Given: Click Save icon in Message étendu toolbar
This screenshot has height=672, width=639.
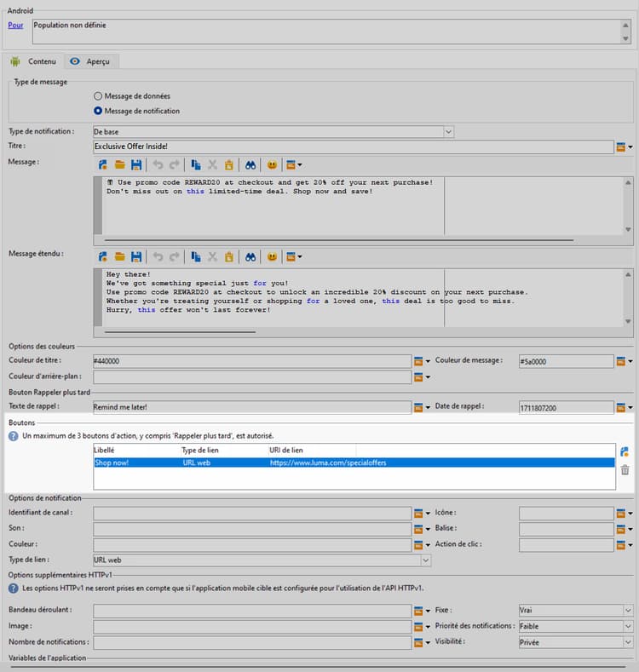Looking at the screenshot, I should [x=136, y=256].
